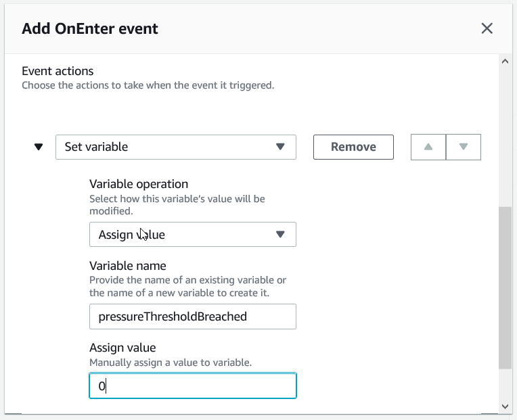
Task: Click the scrollbar track above the thumb
Action: tap(505, 135)
